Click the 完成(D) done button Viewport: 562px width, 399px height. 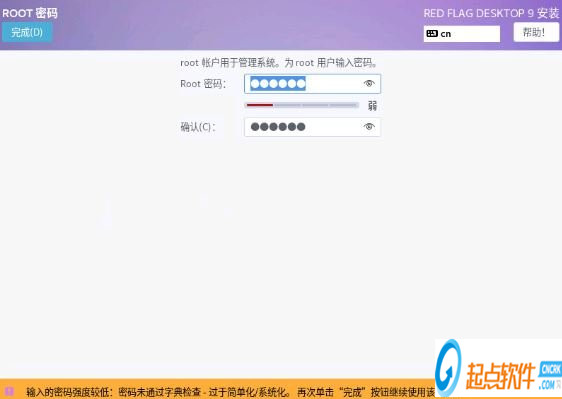coord(27,32)
